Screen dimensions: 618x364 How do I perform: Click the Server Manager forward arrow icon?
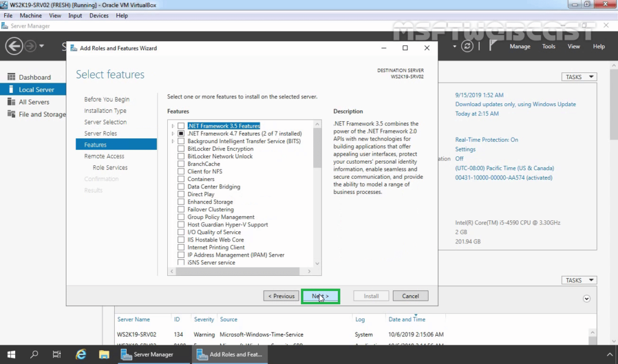[30, 46]
